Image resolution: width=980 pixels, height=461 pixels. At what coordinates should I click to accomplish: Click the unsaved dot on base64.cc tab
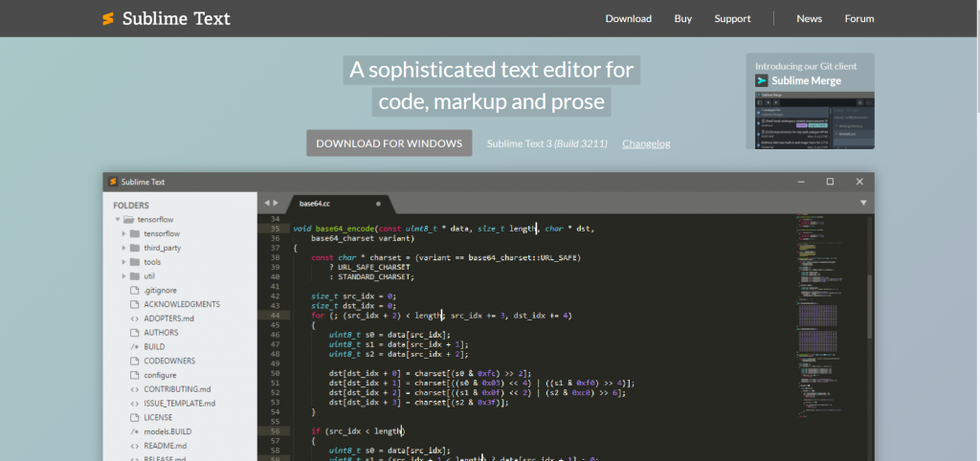tap(378, 204)
